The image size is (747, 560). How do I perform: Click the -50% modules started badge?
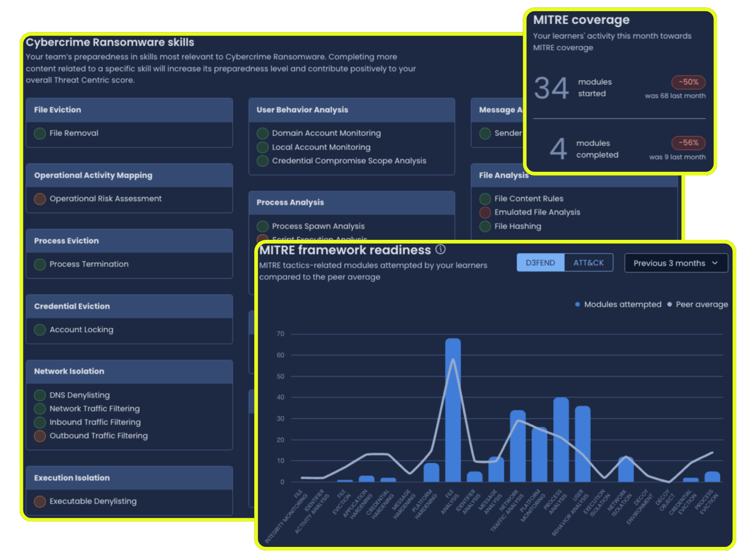688,82
